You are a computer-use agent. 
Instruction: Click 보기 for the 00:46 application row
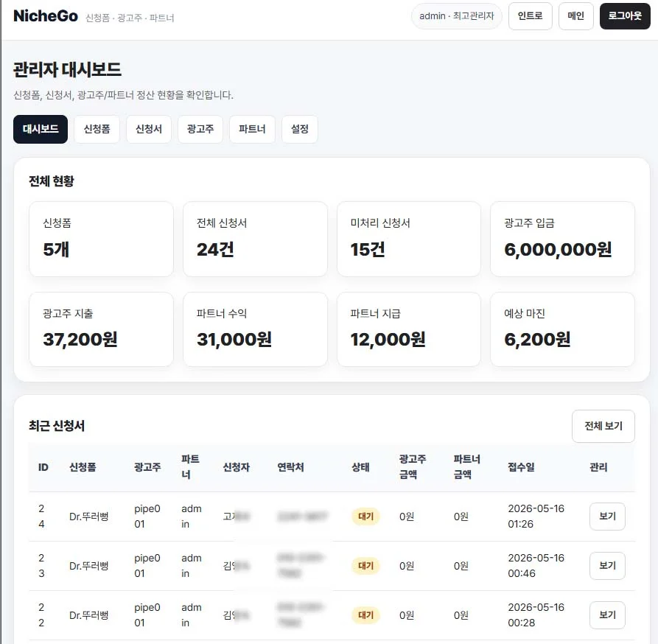tap(607, 566)
